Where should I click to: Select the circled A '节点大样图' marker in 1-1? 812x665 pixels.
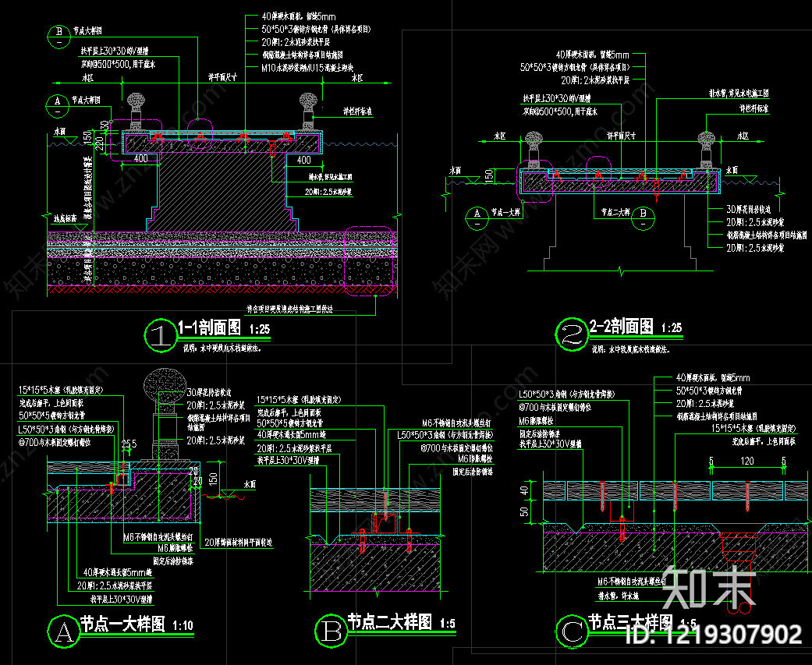[x=58, y=105]
